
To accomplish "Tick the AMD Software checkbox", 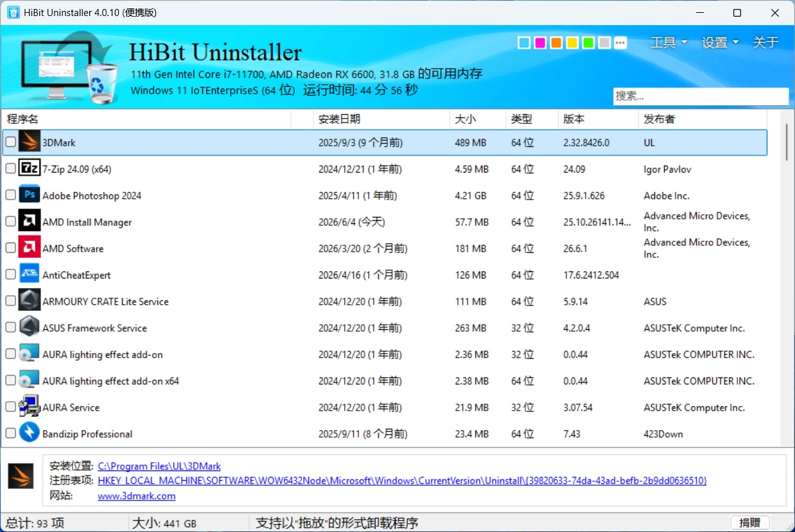I will coord(10,248).
